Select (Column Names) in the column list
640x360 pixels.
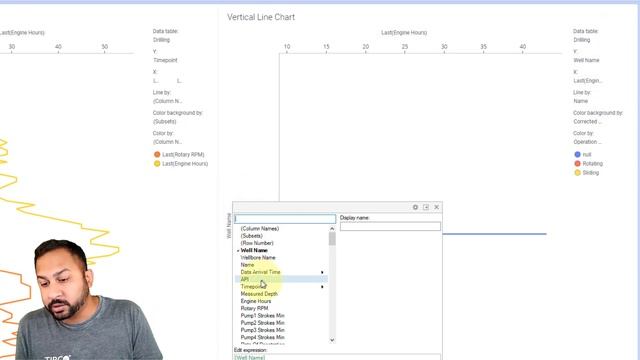pos(260,229)
